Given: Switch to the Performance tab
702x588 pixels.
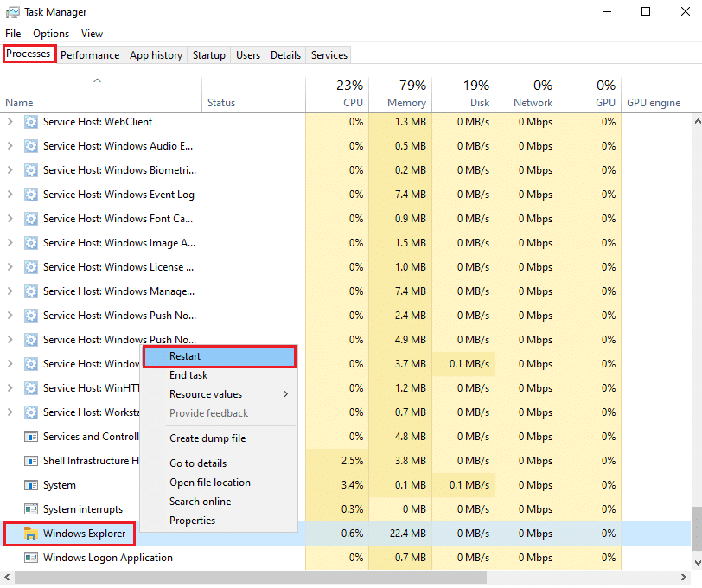Looking at the screenshot, I should pyautogui.click(x=90, y=54).
